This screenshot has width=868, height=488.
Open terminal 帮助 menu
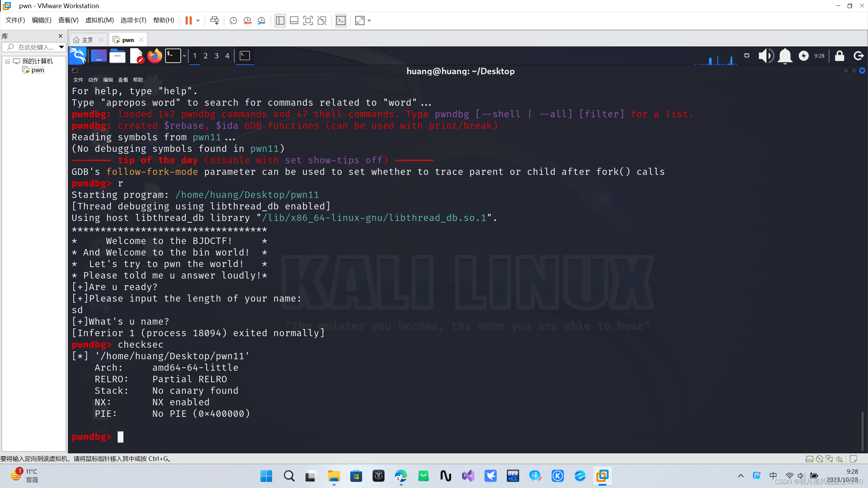(x=138, y=80)
